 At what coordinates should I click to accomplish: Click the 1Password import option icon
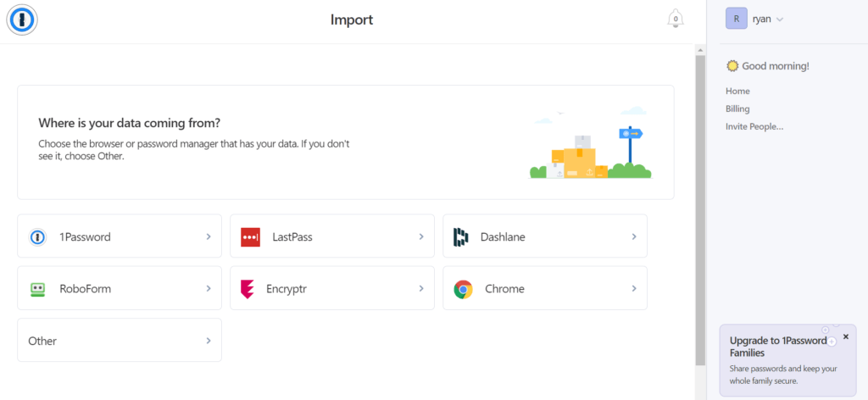tap(37, 236)
